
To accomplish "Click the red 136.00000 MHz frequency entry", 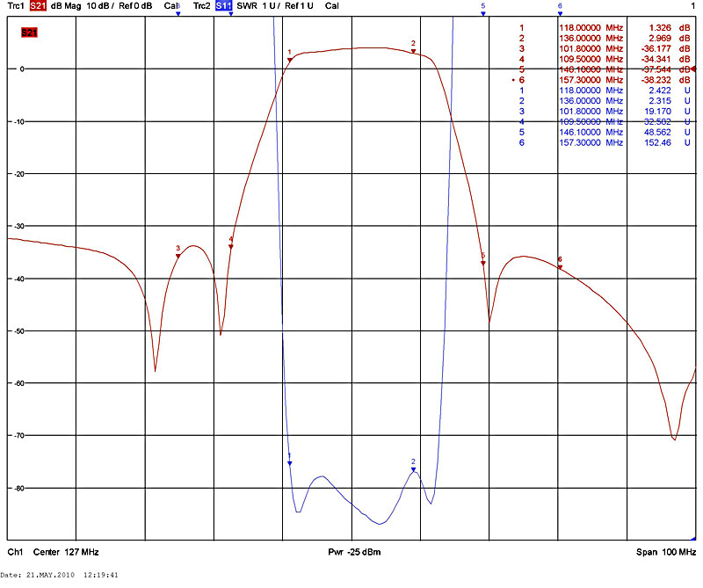I will tap(591, 38).
